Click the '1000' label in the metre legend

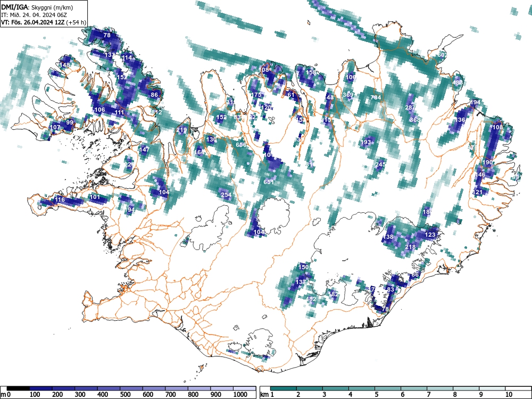(x=240, y=395)
